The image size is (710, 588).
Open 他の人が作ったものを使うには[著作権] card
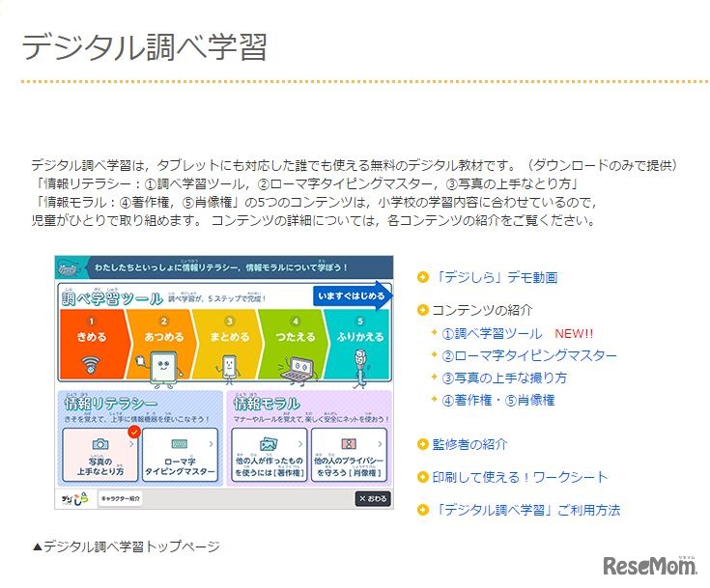[269, 455]
